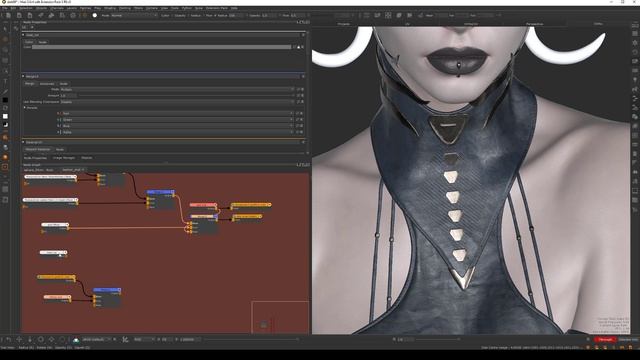Screen dimensions: 640x360
Task: Click the black foreground color swatch
Action: click(x=5, y=100)
